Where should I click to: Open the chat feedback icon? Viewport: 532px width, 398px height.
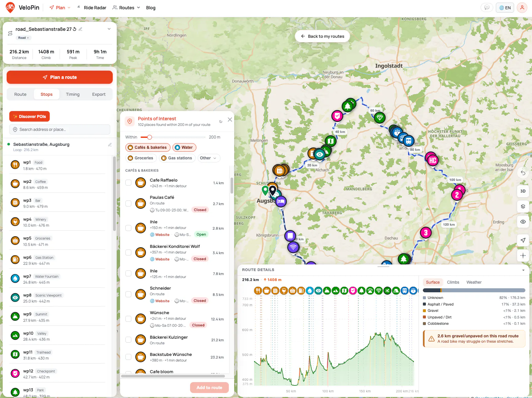point(487,8)
